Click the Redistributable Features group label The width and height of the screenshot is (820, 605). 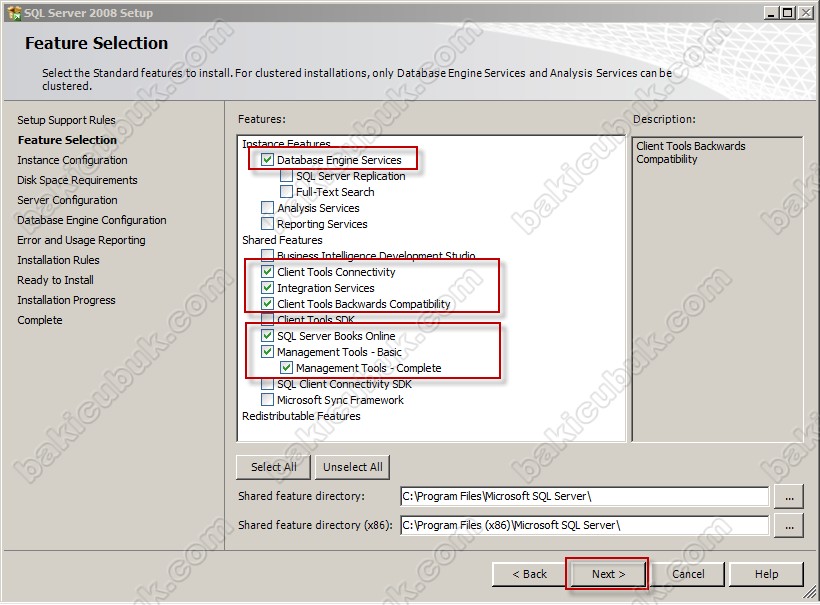tap(301, 416)
